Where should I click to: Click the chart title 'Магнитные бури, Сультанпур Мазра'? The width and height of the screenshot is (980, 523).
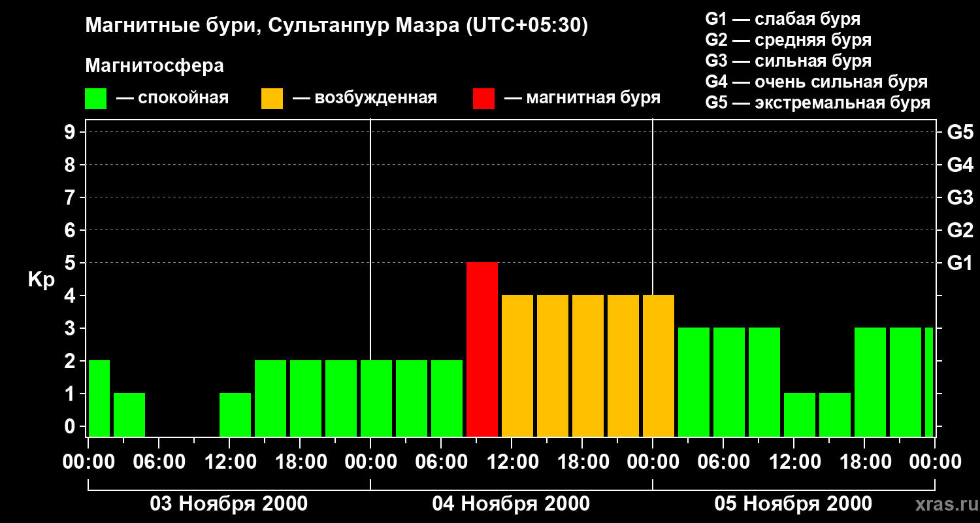[x=272, y=26]
